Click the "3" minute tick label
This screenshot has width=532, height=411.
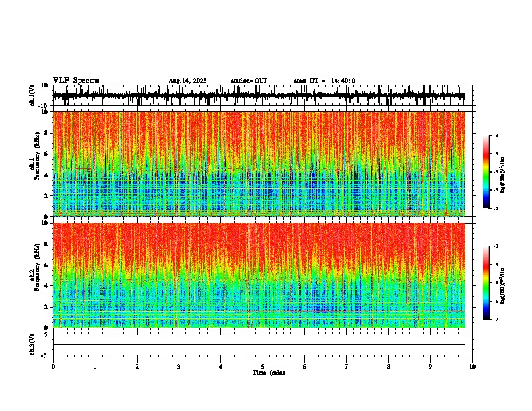click(179, 367)
